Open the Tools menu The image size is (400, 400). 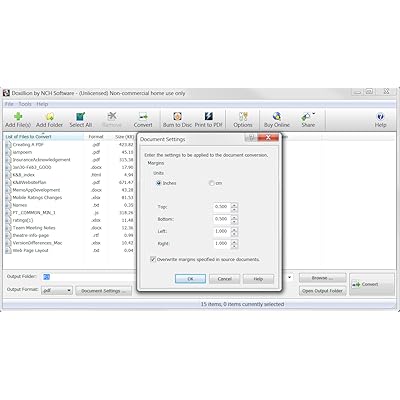coord(25,104)
